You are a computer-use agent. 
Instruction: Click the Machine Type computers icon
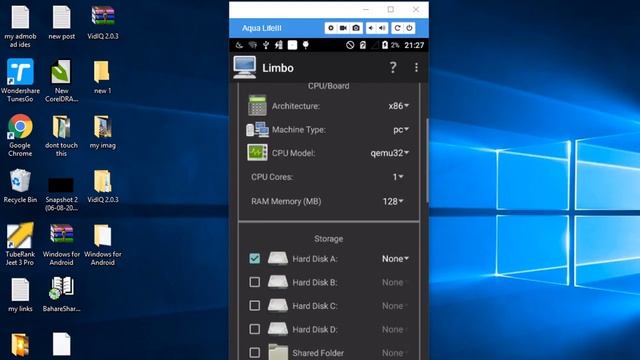pos(257,130)
